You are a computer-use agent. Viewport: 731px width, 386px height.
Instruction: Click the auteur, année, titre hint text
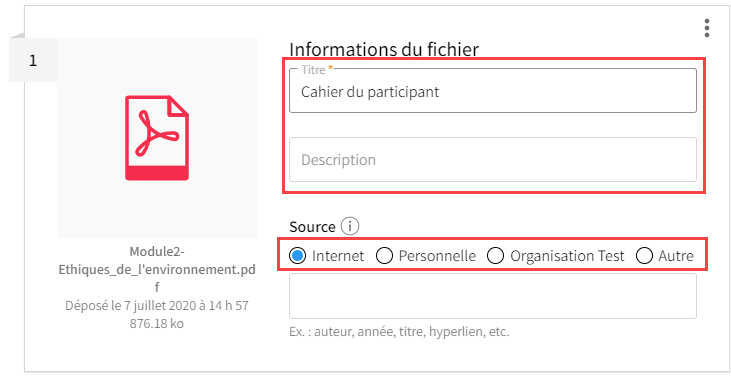click(x=399, y=332)
